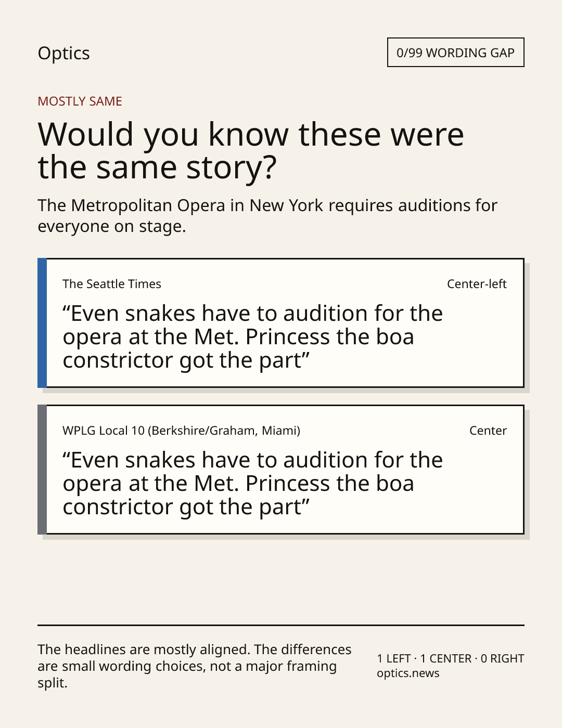Click the Center bias label
This screenshot has height=728, width=562.
point(488,431)
